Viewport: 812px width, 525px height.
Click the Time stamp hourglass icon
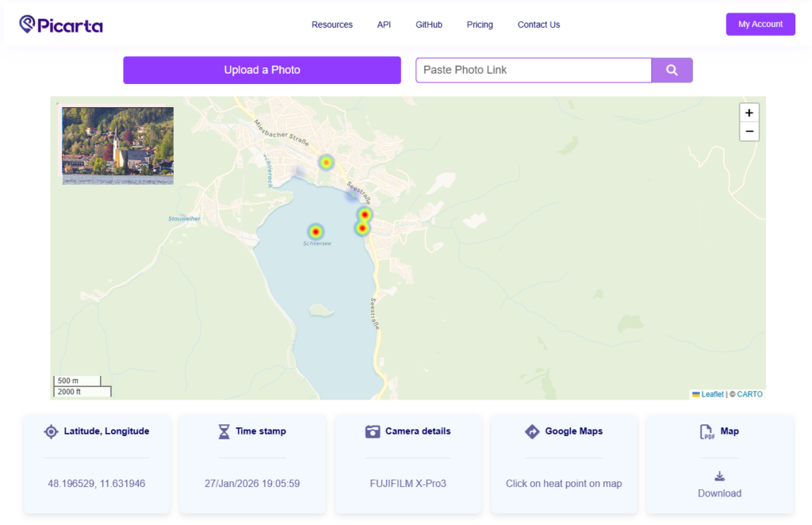(224, 431)
